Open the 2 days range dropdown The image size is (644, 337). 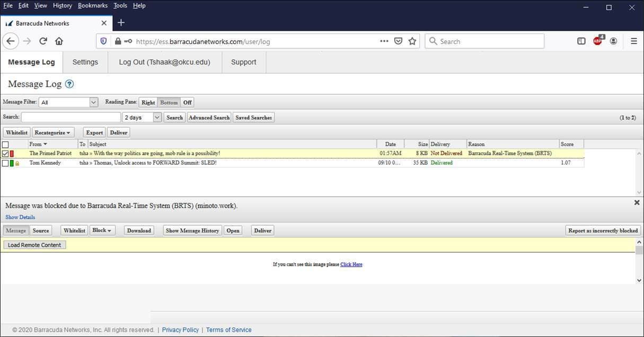(142, 118)
